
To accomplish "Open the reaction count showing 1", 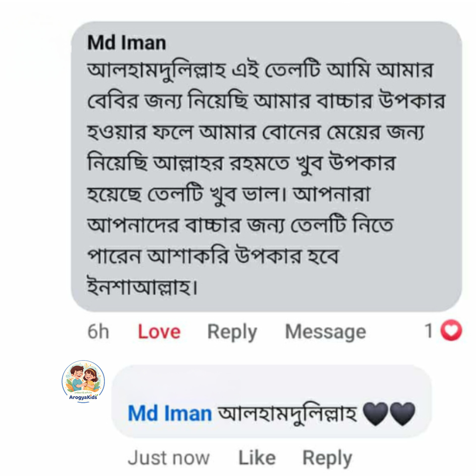I will [429, 330].
